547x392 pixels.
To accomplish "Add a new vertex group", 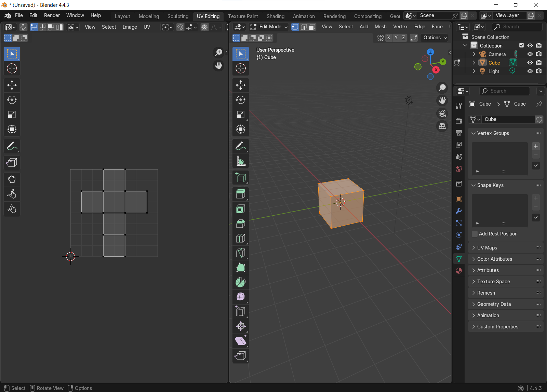I will (536, 146).
